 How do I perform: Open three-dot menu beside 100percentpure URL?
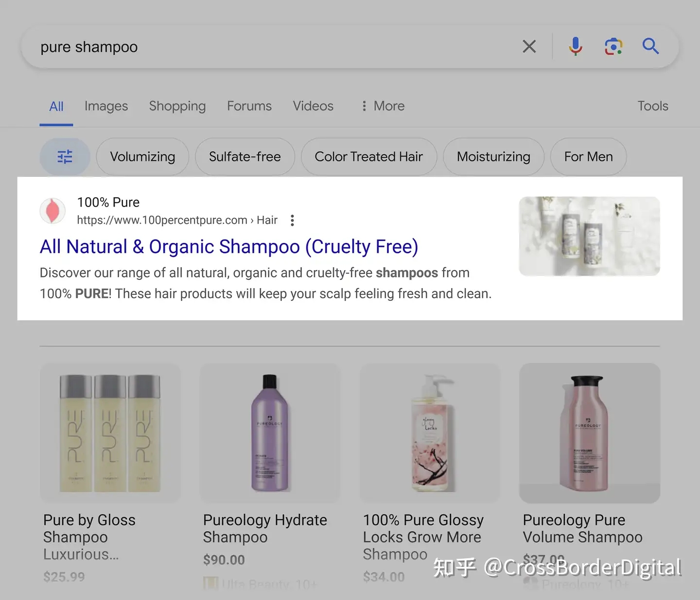pyautogui.click(x=292, y=221)
